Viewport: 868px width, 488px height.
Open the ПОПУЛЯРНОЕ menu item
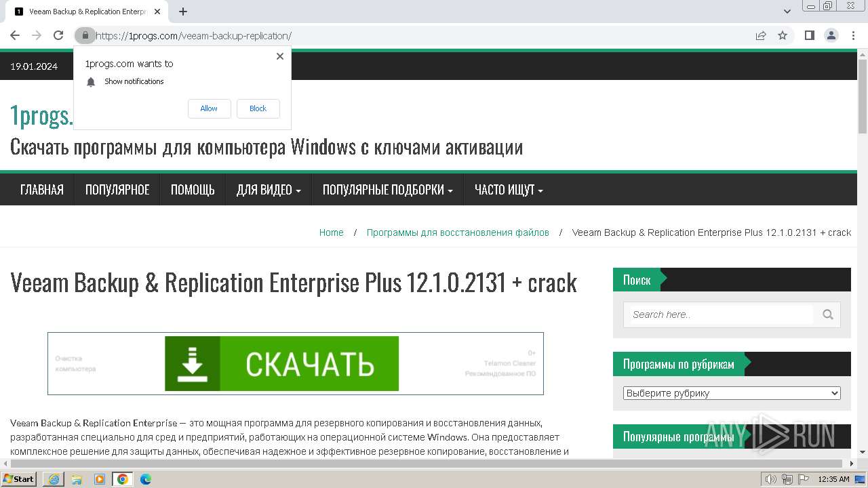coord(117,190)
